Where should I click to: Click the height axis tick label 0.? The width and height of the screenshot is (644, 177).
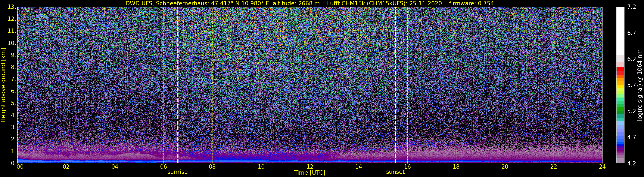click(13, 163)
